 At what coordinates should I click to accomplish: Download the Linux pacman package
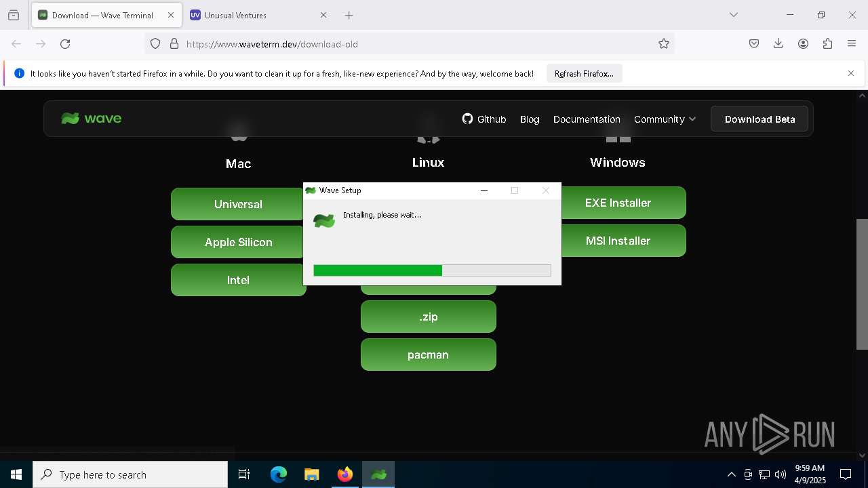tap(429, 354)
